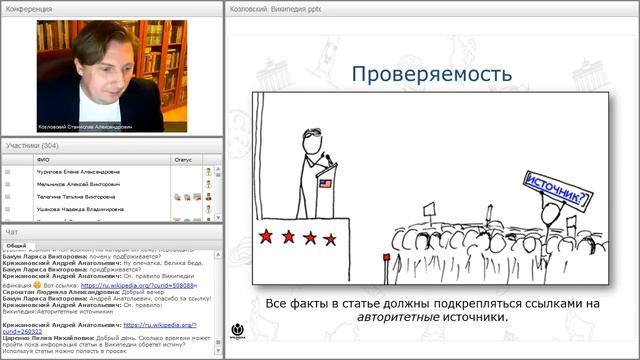Click the presenter's webcam video

(x=112, y=76)
